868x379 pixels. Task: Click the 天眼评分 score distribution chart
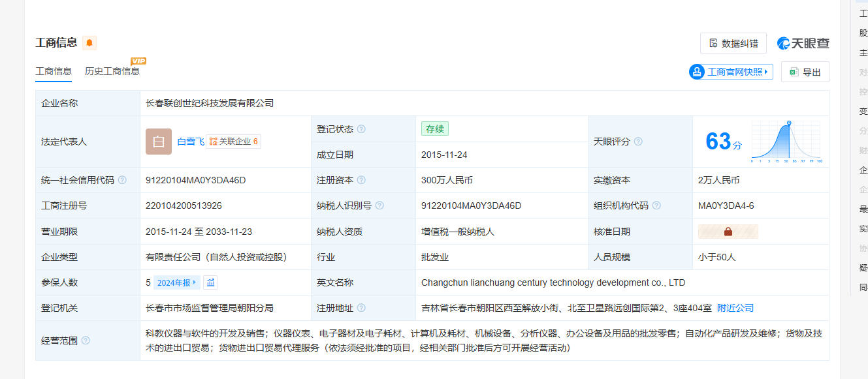click(x=786, y=141)
